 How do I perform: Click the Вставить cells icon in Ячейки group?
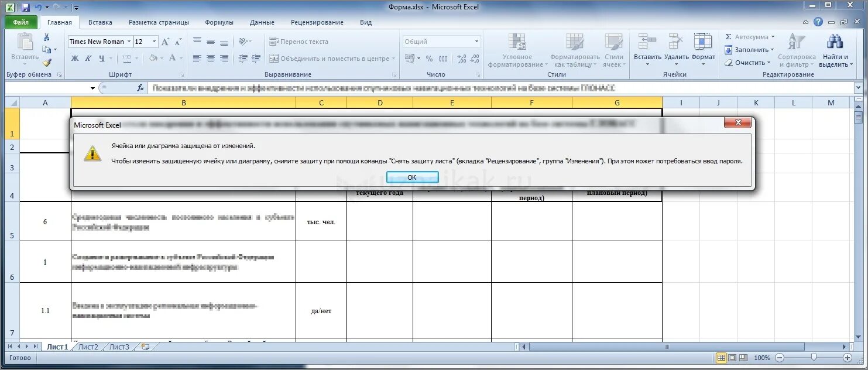coord(647,43)
